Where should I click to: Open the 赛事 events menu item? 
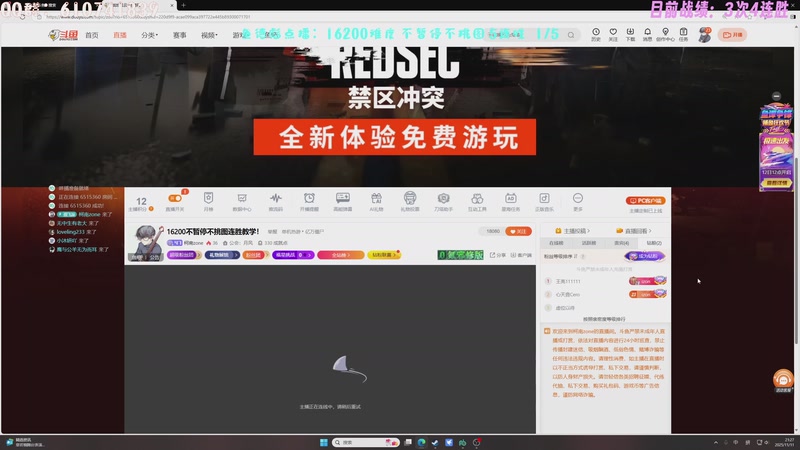(x=179, y=35)
